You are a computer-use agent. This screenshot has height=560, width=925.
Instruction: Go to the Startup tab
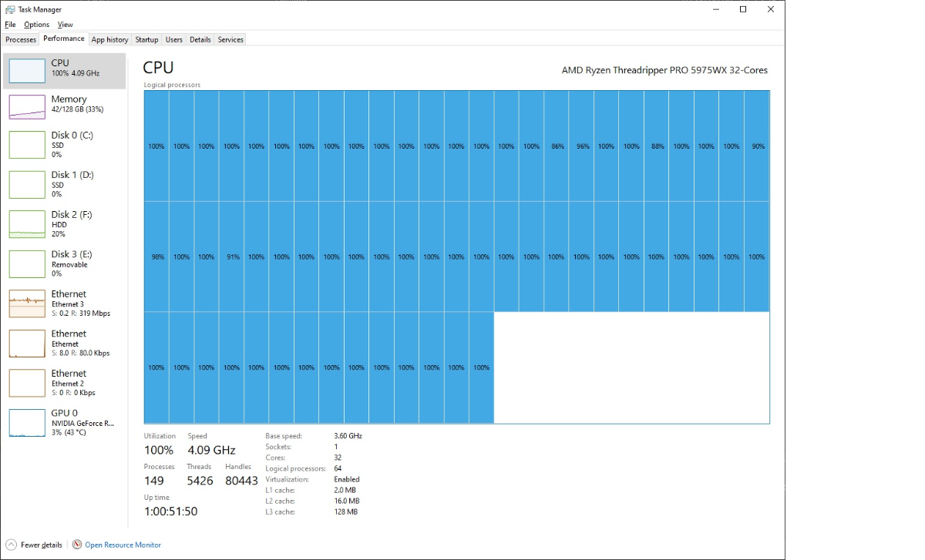[x=146, y=39]
